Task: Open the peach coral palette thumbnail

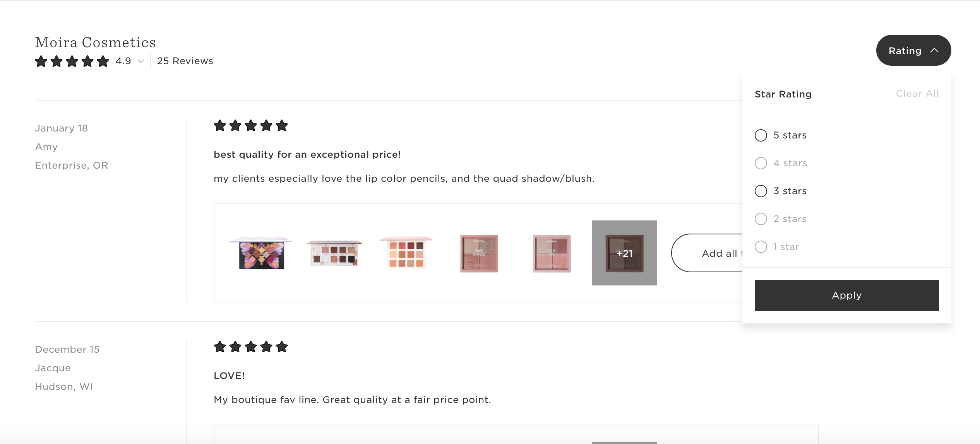Action: click(x=406, y=253)
